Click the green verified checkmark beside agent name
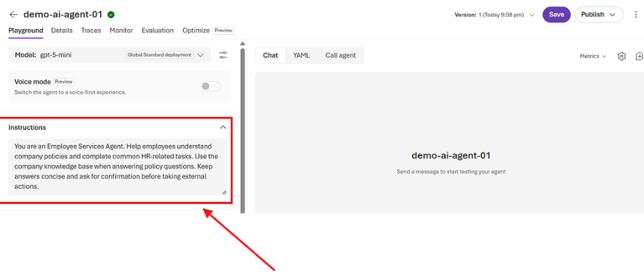 click(111, 15)
